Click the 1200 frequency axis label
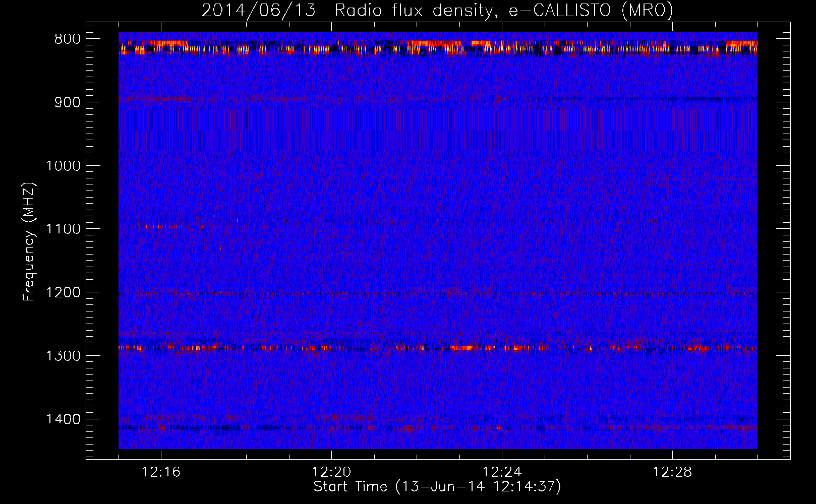Viewport: 816px width, 504px height. [63, 293]
